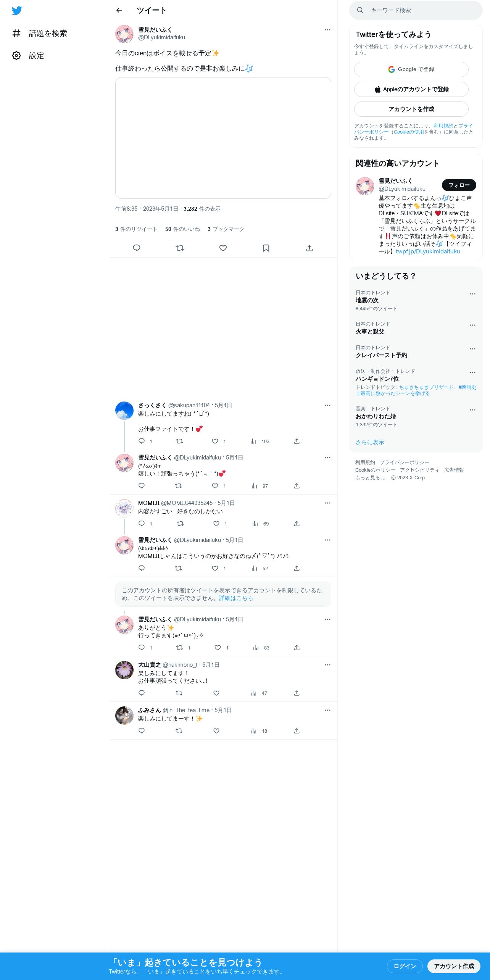This screenshot has height=980, width=490.
Task: Open the more menu on 大山貴之's reply
Action: pos(327,665)
